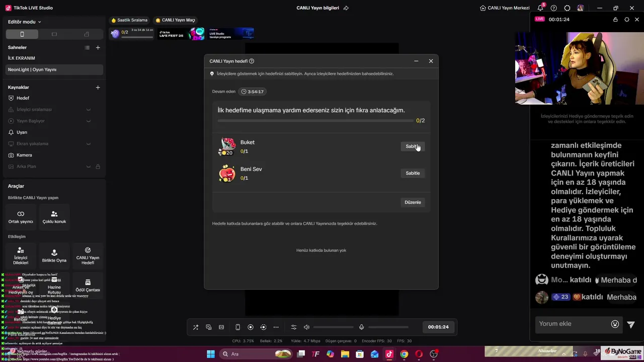Select İLK EKRANIM scene
Screen dimensions: 644x362
[x=53, y=58]
